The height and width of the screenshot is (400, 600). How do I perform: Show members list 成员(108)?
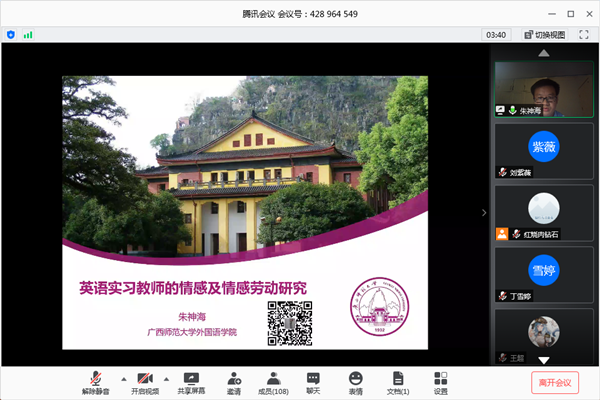pyautogui.click(x=273, y=380)
